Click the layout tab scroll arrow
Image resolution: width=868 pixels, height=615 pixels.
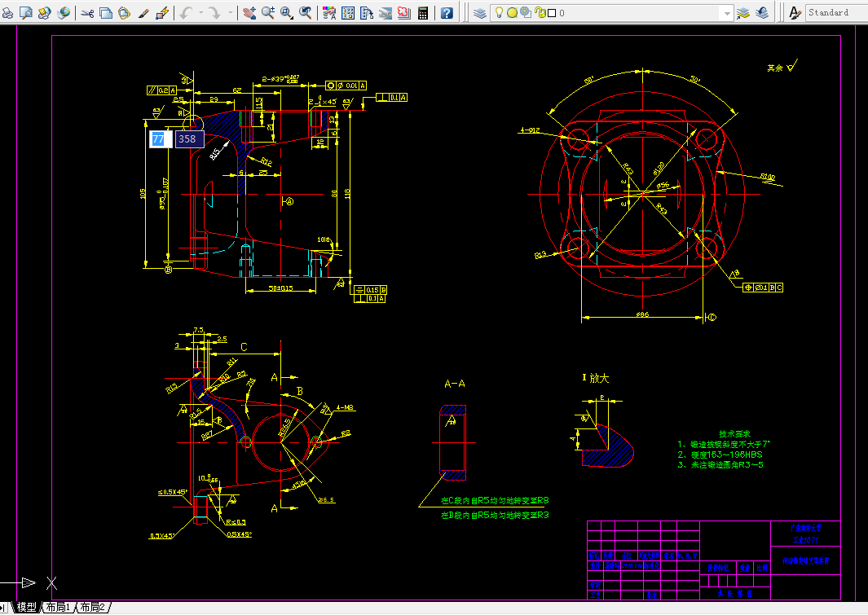tap(3, 608)
